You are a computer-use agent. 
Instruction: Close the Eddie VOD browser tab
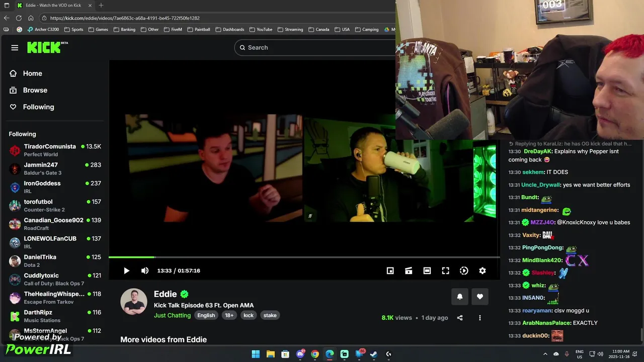coord(90,5)
